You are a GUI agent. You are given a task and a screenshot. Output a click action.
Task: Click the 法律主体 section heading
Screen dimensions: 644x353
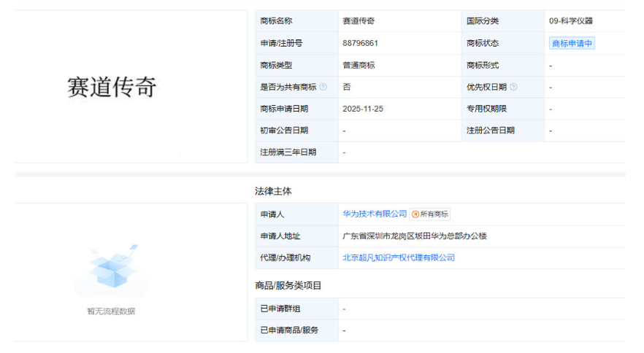click(x=273, y=191)
